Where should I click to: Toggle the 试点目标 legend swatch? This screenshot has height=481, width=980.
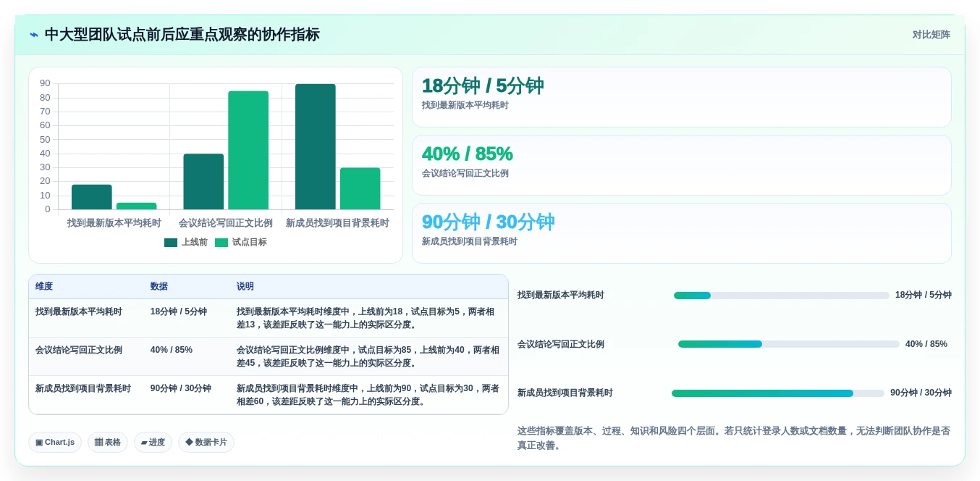(221, 243)
